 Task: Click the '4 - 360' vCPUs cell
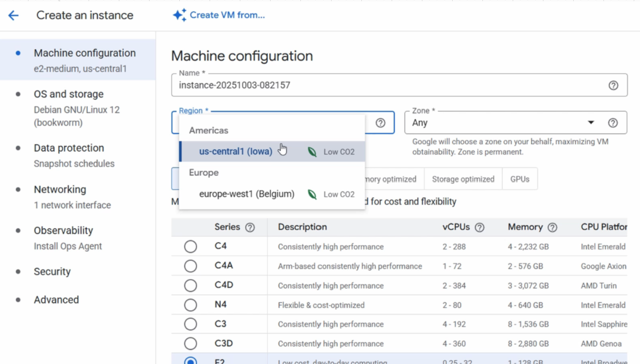coord(454,344)
